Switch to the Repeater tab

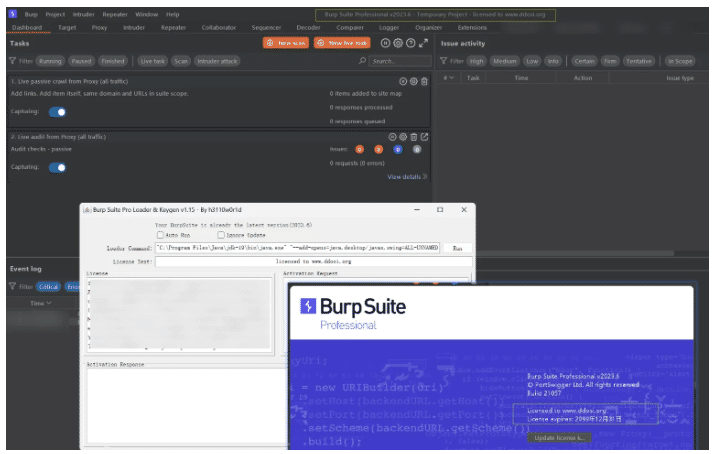pos(173,28)
